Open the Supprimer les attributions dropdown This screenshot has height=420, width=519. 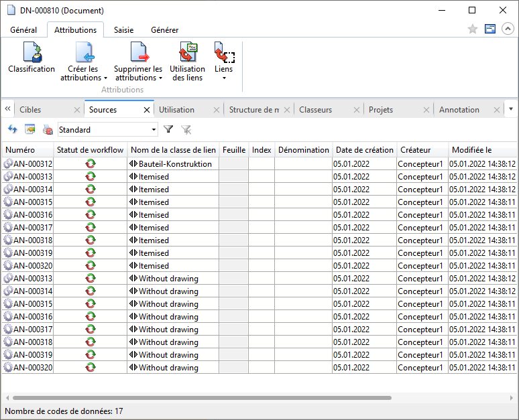(138, 73)
